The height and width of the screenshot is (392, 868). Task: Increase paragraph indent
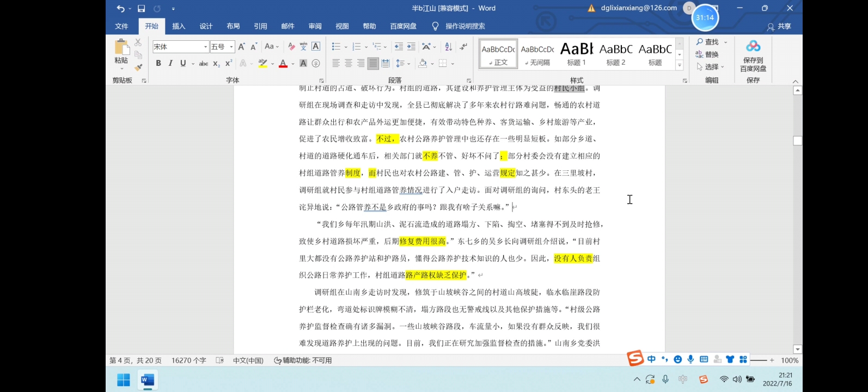pyautogui.click(x=411, y=47)
